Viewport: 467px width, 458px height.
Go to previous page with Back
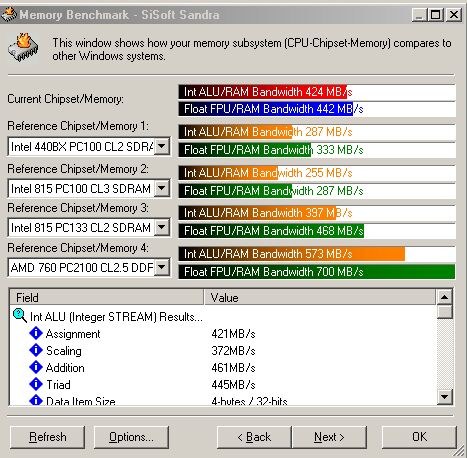pyautogui.click(x=254, y=437)
